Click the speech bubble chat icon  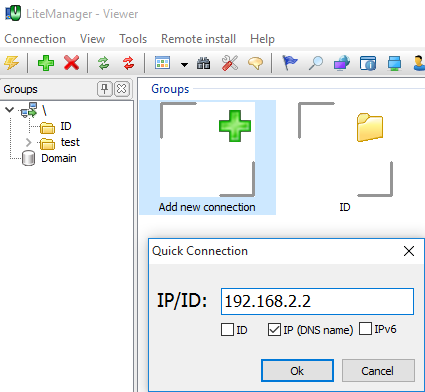coord(256,63)
